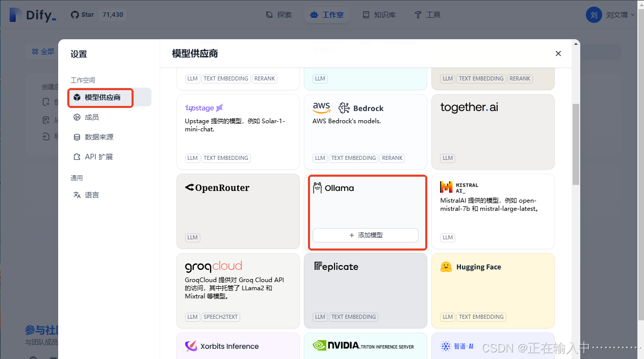
Task: Go to the 探索 tab
Action: [x=279, y=15]
